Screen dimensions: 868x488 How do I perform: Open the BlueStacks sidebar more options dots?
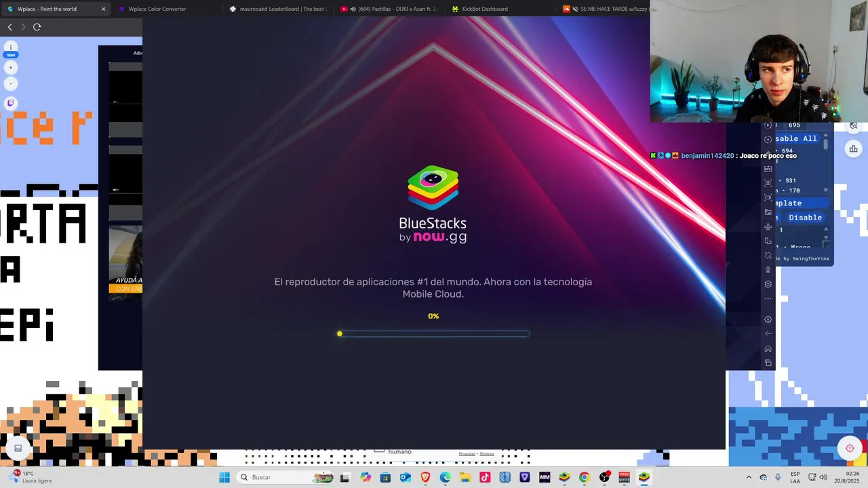(768, 298)
